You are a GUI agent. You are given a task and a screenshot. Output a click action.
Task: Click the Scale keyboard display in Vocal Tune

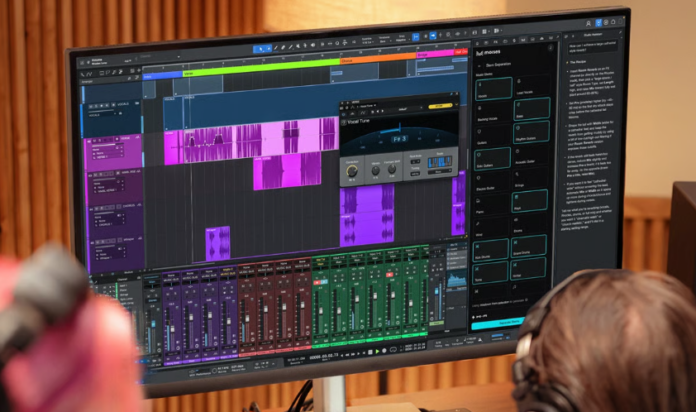point(439,162)
